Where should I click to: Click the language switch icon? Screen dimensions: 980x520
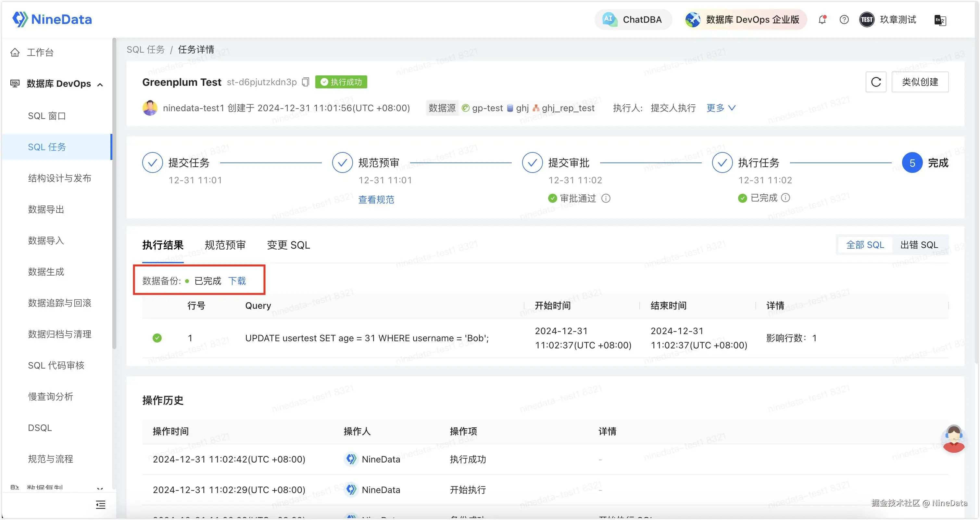point(940,20)
